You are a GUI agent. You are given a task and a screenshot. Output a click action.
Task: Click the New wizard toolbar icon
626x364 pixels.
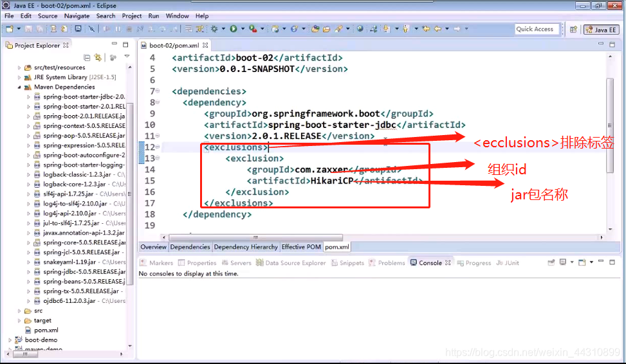9,29
